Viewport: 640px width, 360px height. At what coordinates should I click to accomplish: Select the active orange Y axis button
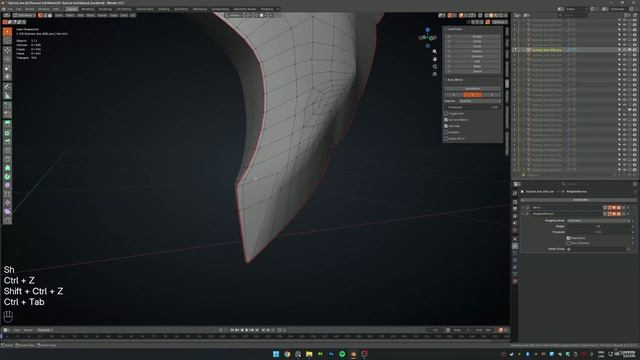pyautogui.click(x=472, y=95)
